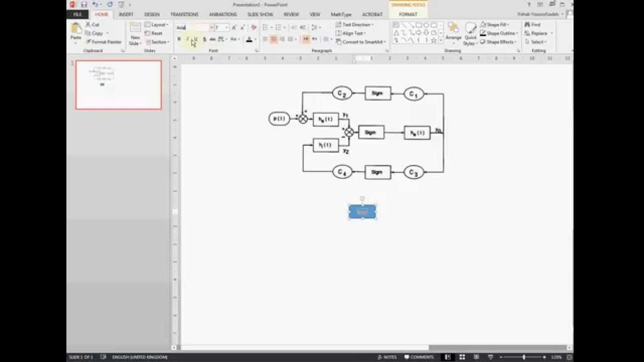Open the font color swatch
Viewport: 644px width, 362px height.
pos(249,39)
